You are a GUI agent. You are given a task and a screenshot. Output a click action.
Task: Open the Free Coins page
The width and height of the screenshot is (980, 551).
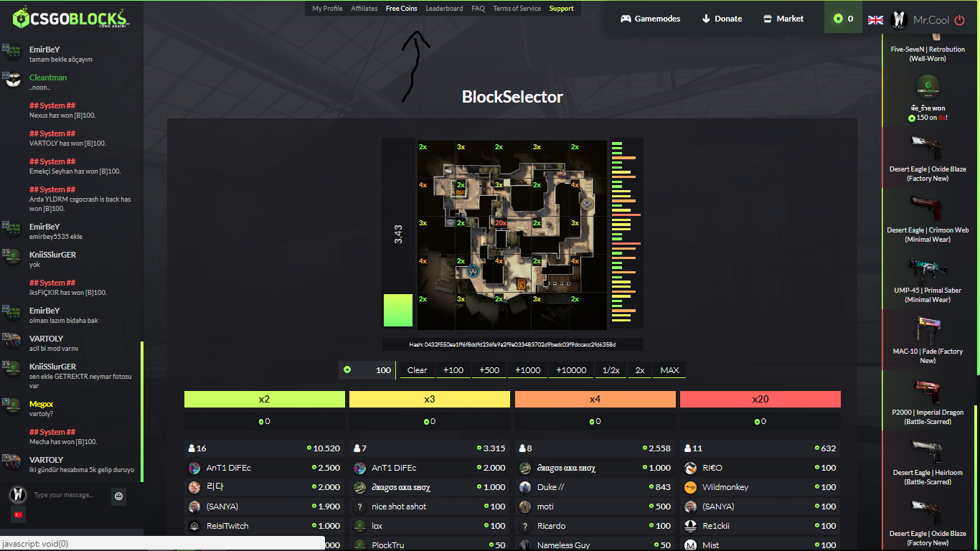tap(402, 9)
